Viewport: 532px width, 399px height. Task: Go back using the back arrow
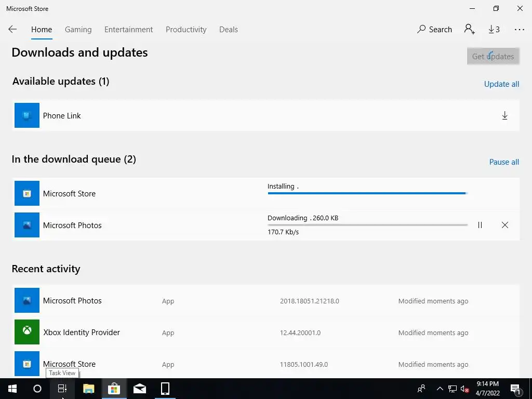[x=12, y=29]
